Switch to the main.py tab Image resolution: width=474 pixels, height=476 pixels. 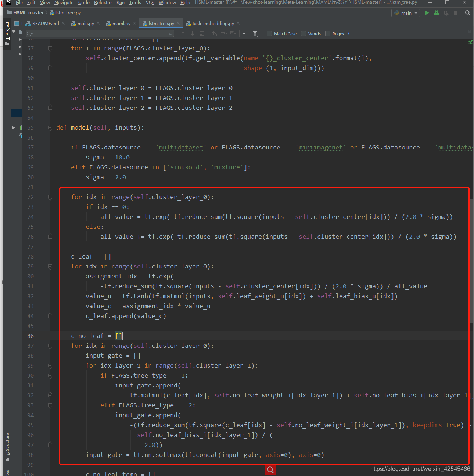86,23
